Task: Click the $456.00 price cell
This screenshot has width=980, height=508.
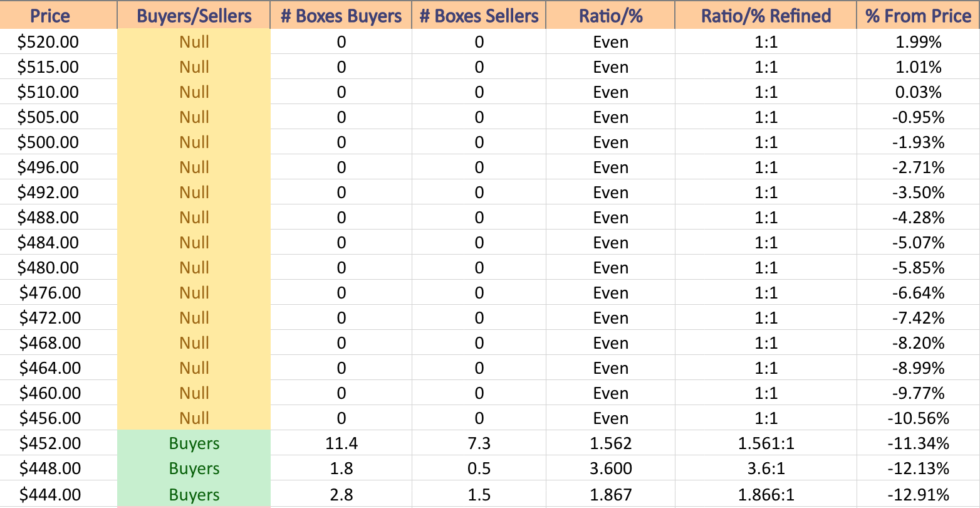Action: click(x=59, y=418)
